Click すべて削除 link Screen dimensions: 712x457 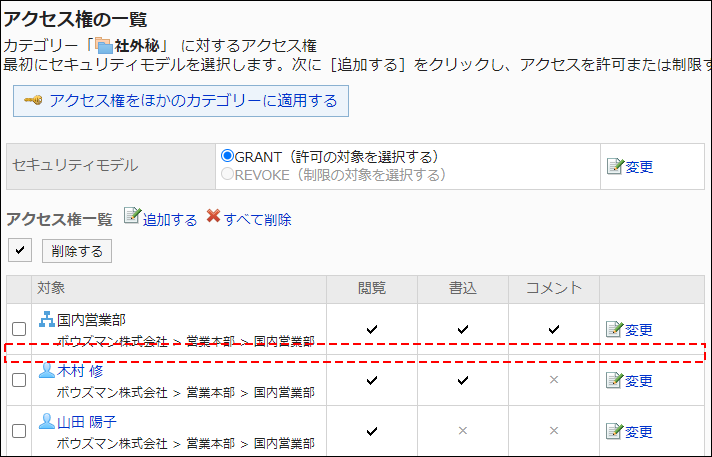pos(257,220)
